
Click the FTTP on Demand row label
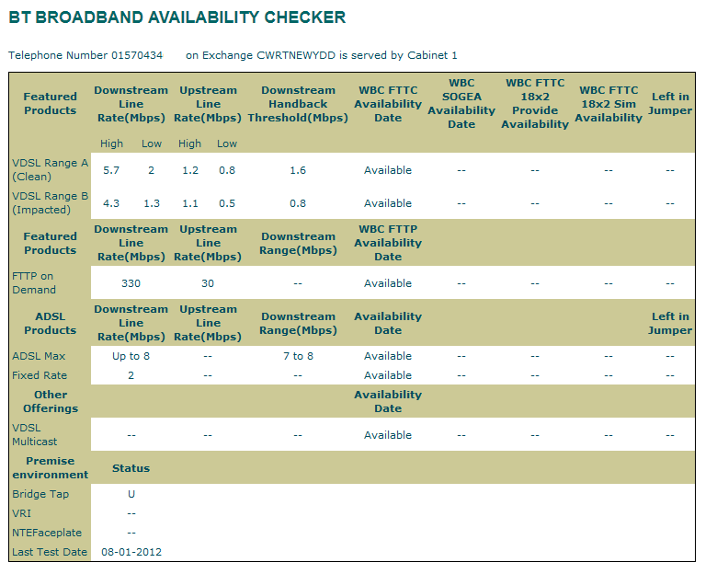pos(34,282)
